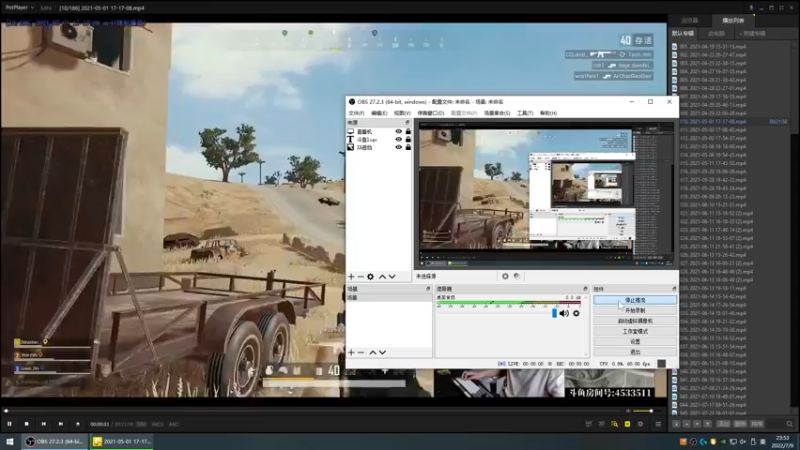Pop out the OBS Audio Mixer dock panel
The width and height of the screenshot is (800, 450).
(x=585, y=289)
